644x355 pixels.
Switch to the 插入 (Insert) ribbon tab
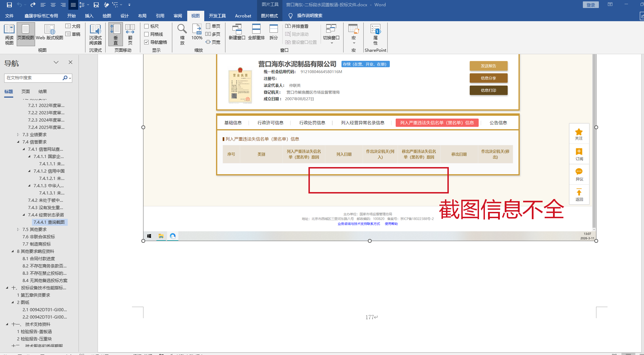89,16
